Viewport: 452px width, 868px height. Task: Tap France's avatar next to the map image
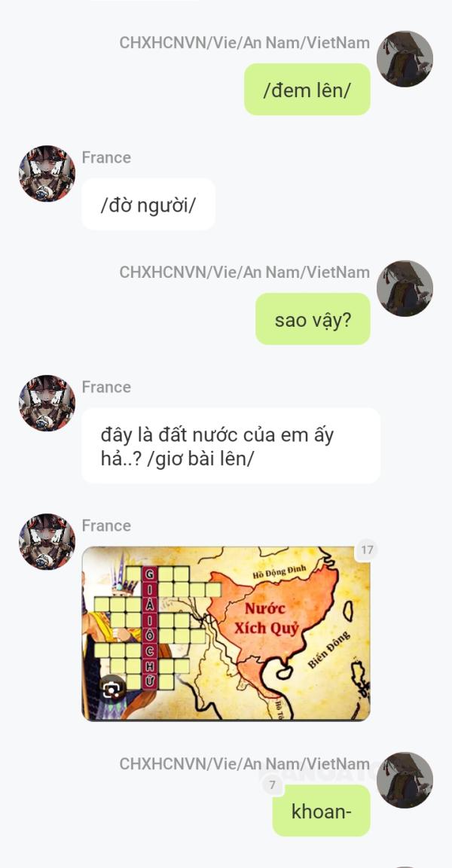pos(47,541)
